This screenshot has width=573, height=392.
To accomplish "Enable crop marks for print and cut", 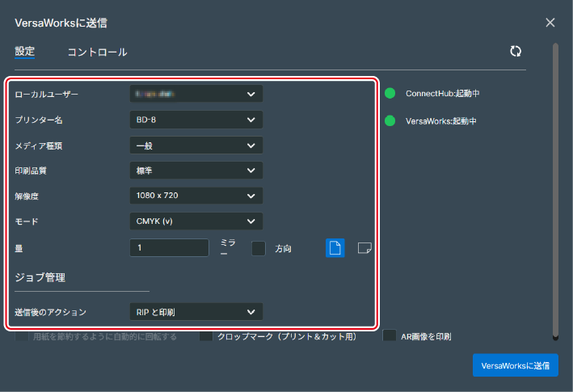I will coord(206,336).
